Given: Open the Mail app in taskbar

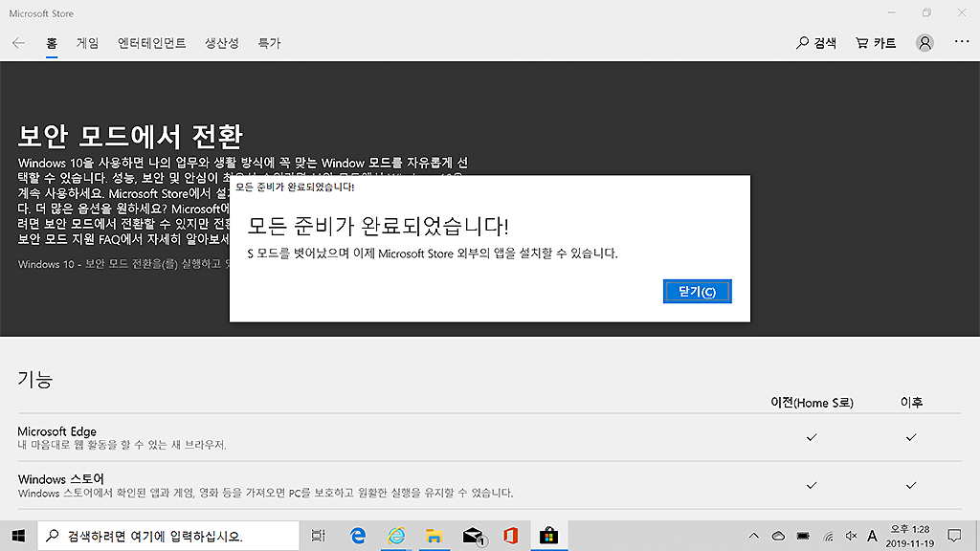Looking at the screenshot, I should point(473,535).
